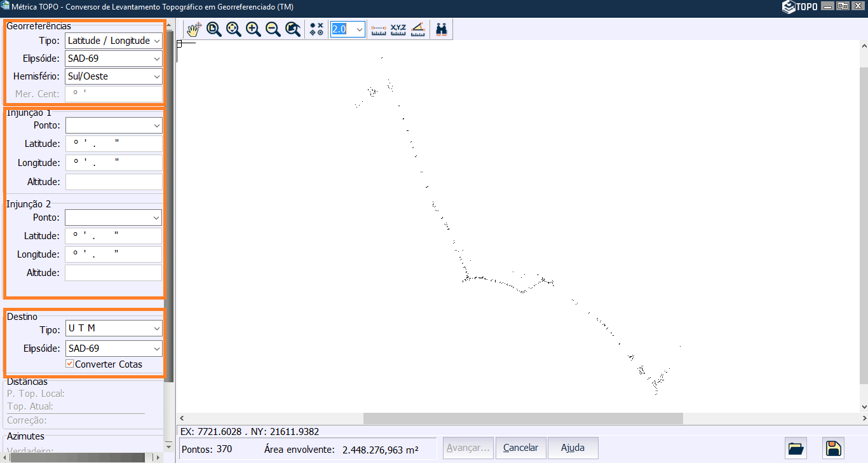Toggle the point markers display tool
Image resolution: width=868 pixels, height=463 pixels.
click(316, 29)
